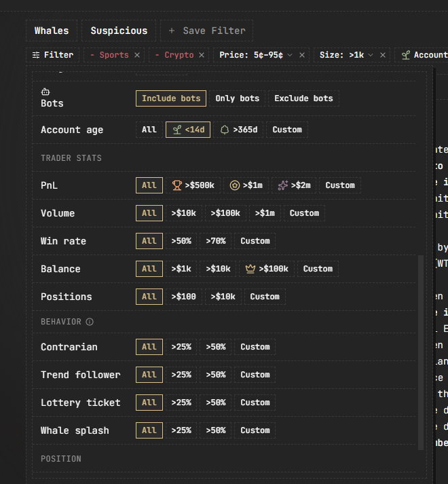This screenshot has height=484, width=448.
Task: Select Contrarian >50%
Action: tap(216, 347)
